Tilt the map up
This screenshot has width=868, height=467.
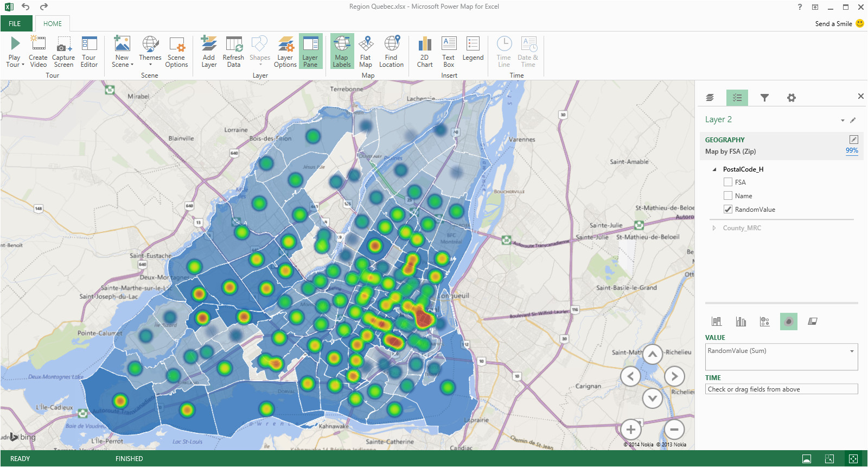(x=653, y=355)
